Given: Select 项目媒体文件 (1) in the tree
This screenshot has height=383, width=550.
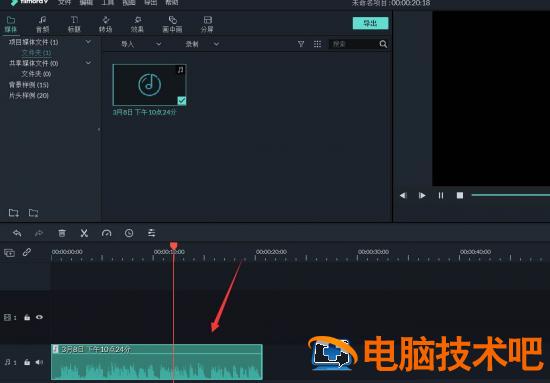Looking at the screenshot, I should [34, 42].
